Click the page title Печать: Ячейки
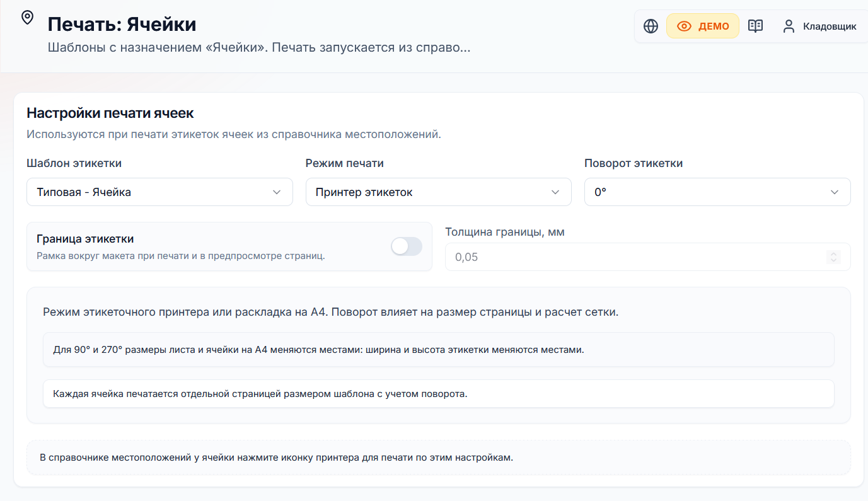Screen dimensions: 868x501 (122, 25)
